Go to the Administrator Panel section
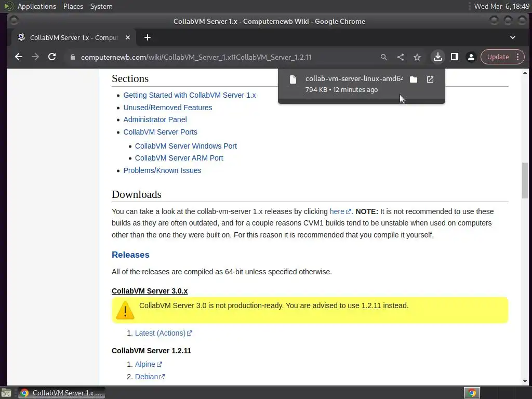 pos(155,119)
